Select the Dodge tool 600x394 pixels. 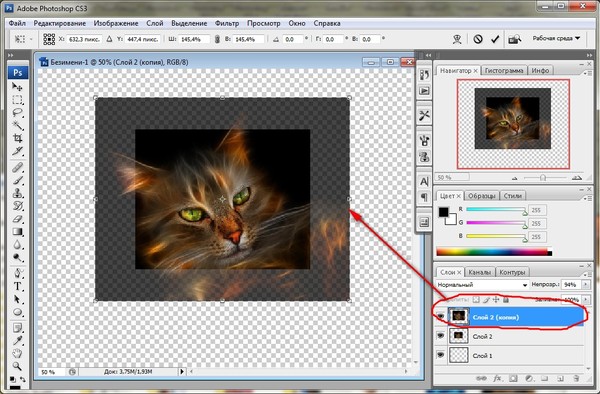17,257
